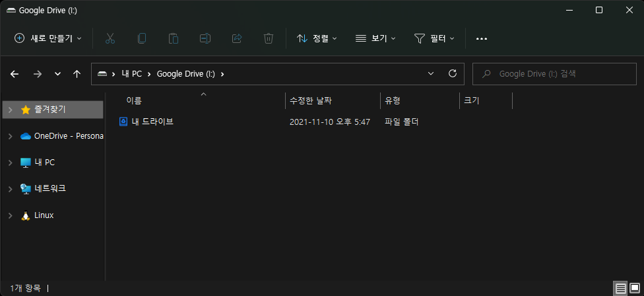Expand the Linux tree node
644x296 pixels.
tap(11, 215)
